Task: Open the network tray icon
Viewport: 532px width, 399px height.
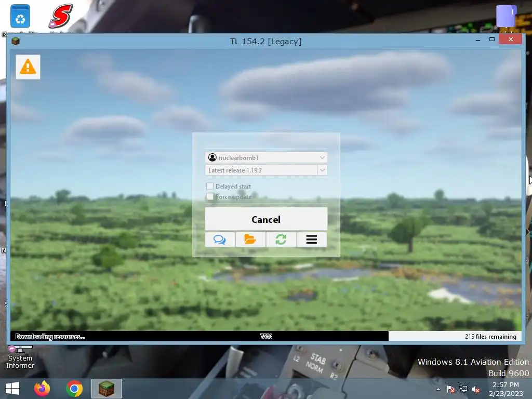Action: tap(463, 390)
